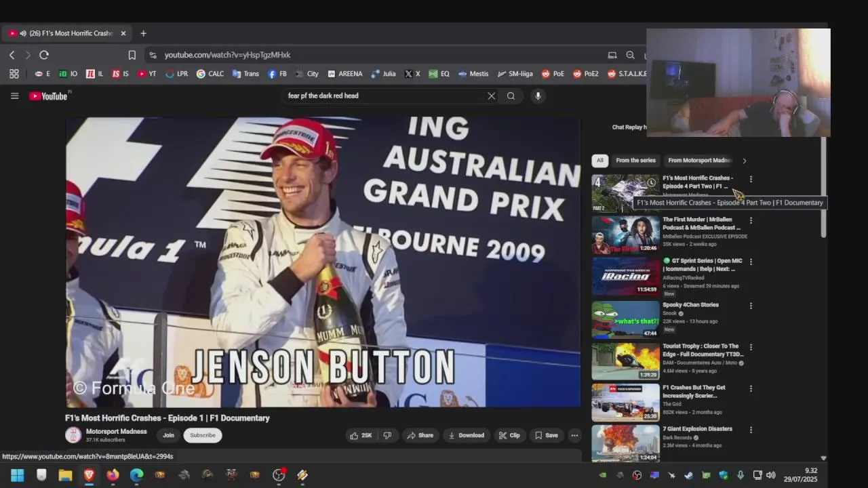
Task: Open Windows Start menu
Action: (x=18, y=475)
